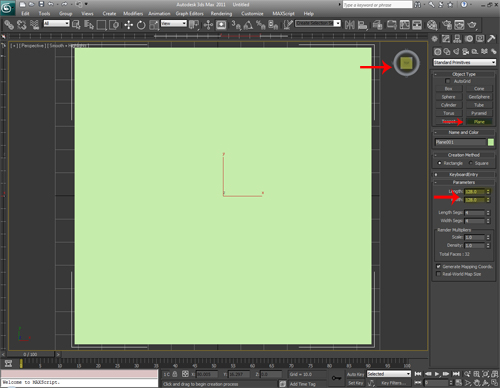Screen dimensions: 500x388
Task: Open the Standard Primitives dropdown
Action: (x=465, y=62)
